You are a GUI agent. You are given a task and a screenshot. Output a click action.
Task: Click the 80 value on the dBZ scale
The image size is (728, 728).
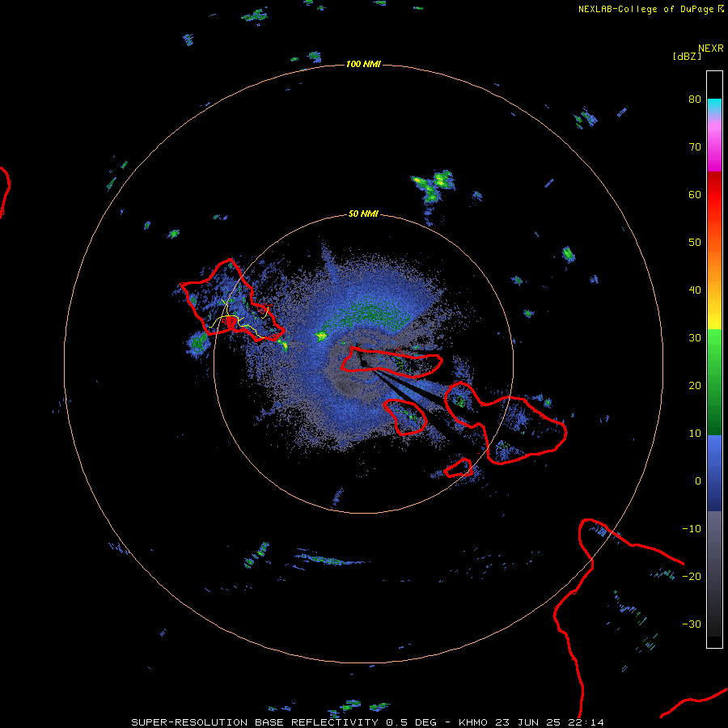695,99
